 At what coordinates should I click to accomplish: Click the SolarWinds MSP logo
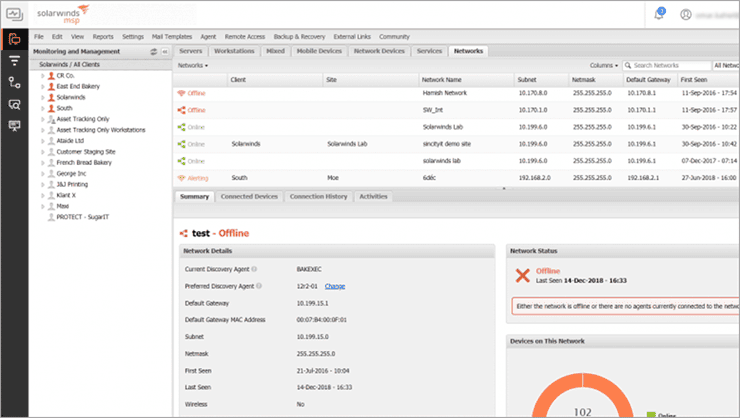pos(63,15)
